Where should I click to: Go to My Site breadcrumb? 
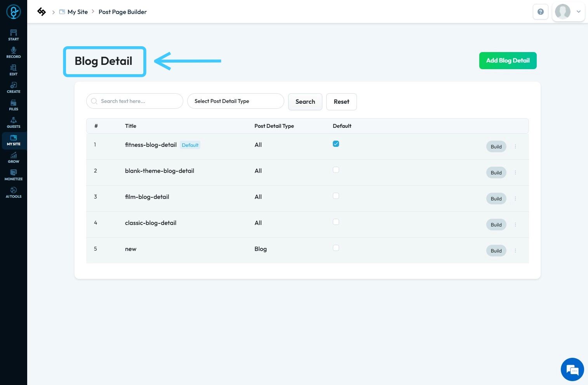click(77, 12)
